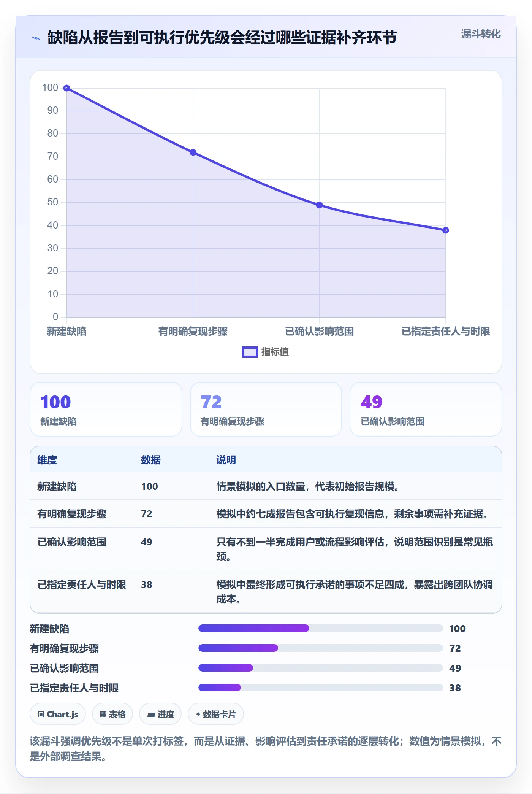Click the grid icon in the 表格 chip
Image resolution: width=532 pixels, height=794 pixels.
pos(103,715)
